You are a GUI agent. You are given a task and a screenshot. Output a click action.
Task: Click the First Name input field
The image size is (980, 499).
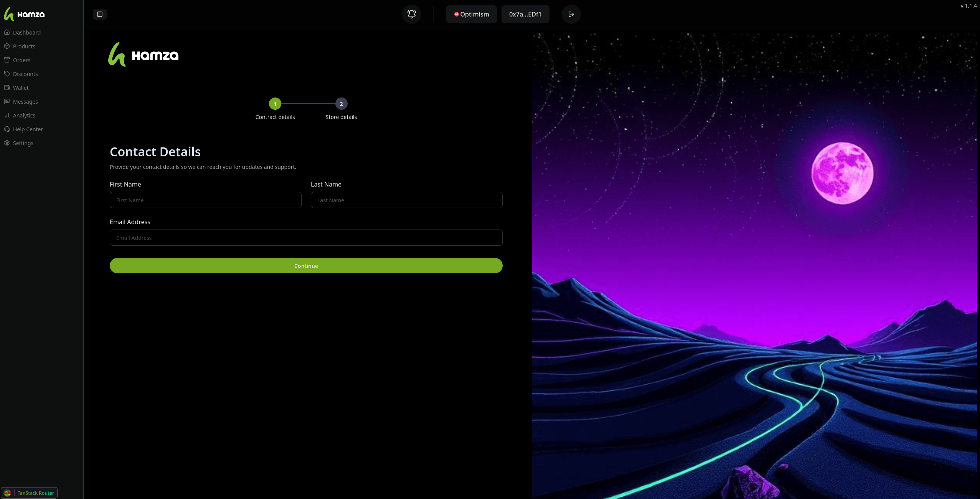click(205, 200)
